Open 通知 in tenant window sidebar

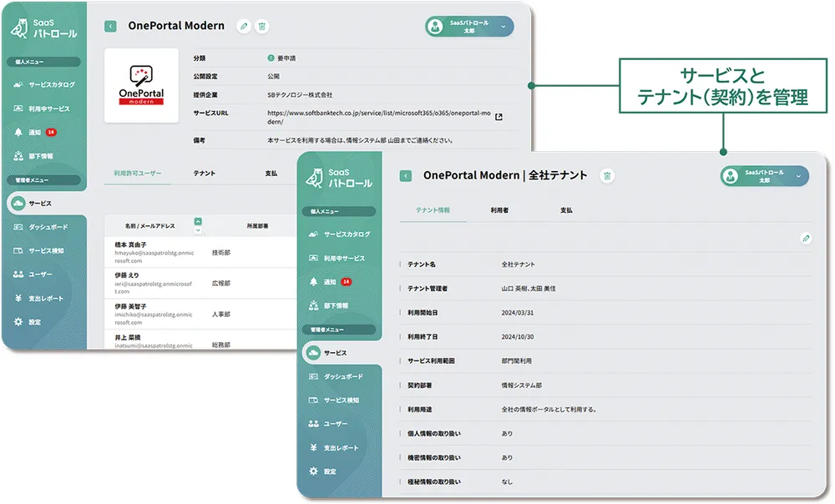pyautogui.click(x=330, y=281)
